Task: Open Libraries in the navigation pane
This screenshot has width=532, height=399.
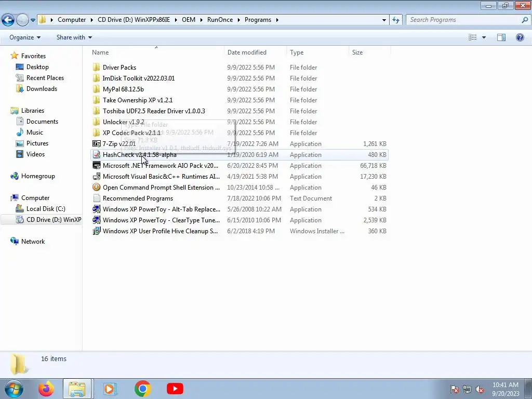Action: (x=33, y=111)
